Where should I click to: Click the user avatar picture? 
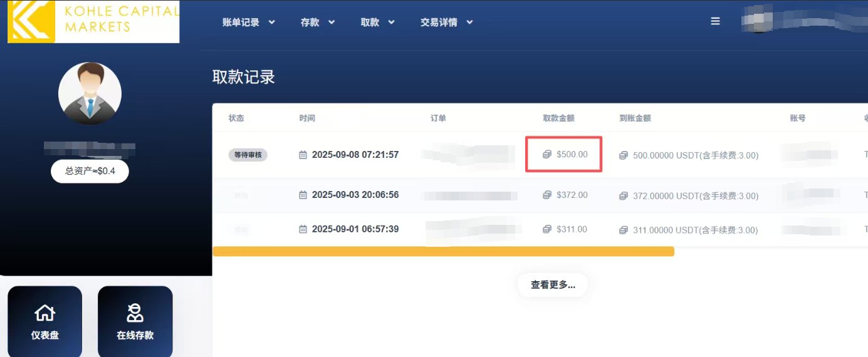(90, 93)
